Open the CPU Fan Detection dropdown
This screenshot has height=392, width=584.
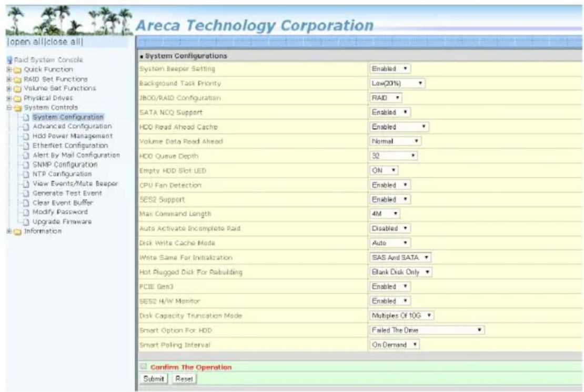point(389,185)
